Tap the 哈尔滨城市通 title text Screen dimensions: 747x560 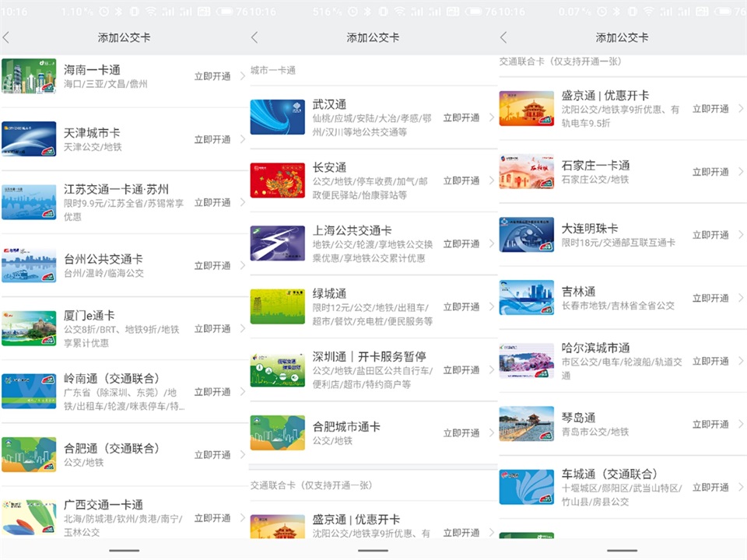coord(595,348)
